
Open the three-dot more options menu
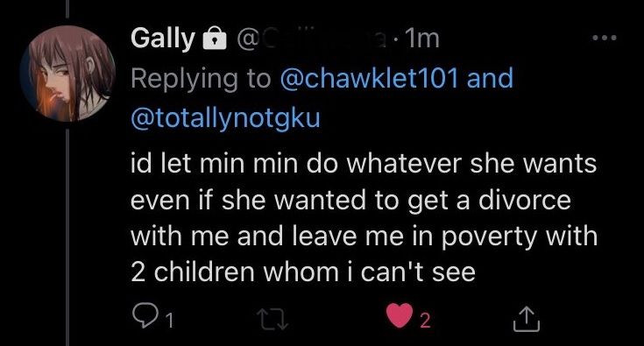point(605,38)
